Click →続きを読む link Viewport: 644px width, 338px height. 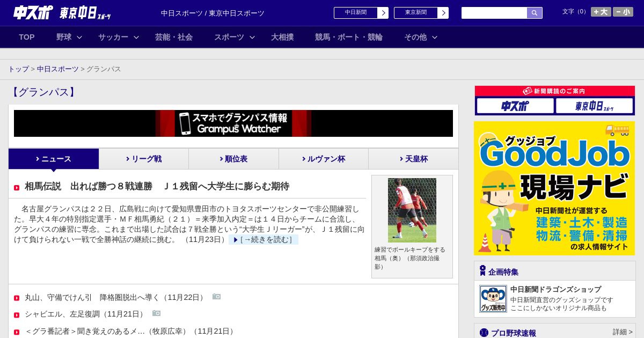(264, 240)
